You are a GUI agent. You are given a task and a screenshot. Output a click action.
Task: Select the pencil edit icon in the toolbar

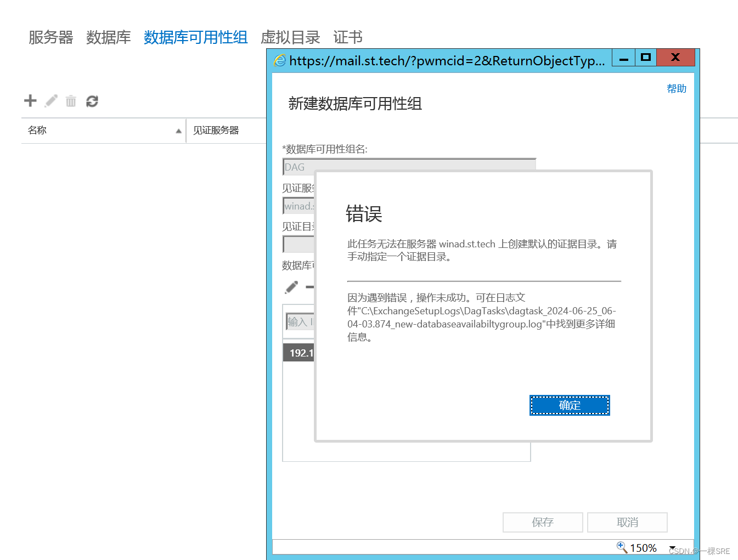pyautogui.click(x=50, y=101)
